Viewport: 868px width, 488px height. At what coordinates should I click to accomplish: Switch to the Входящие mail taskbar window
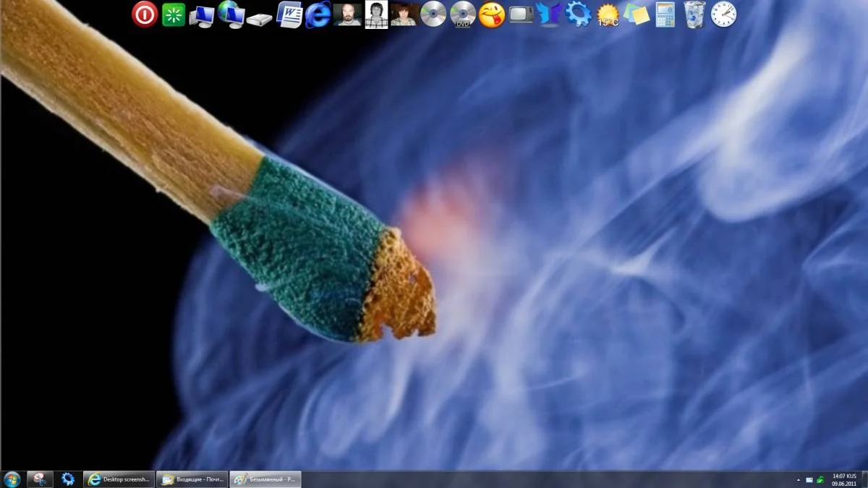point(192,479)
